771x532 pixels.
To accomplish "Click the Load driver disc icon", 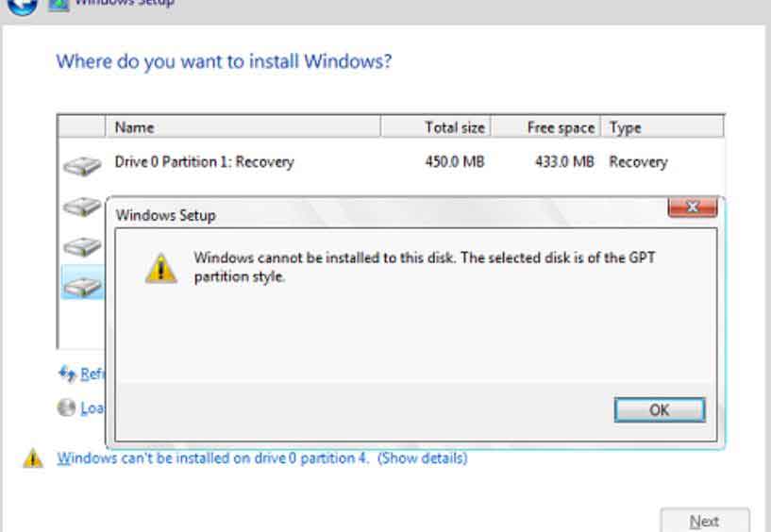I will tap(66, 408).
